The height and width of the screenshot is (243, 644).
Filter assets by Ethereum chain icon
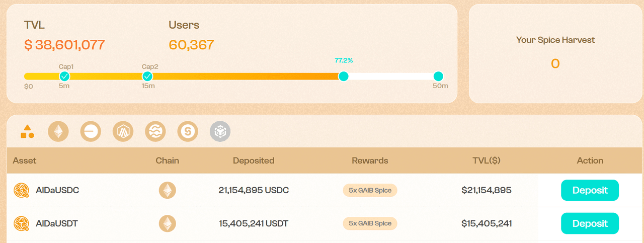point(58,132)
